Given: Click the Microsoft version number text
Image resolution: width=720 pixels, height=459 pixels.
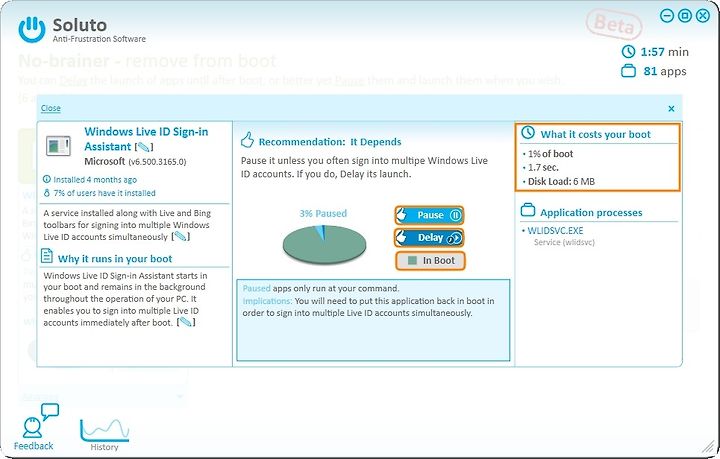Looking at the screenshot, I should point(157,162).
